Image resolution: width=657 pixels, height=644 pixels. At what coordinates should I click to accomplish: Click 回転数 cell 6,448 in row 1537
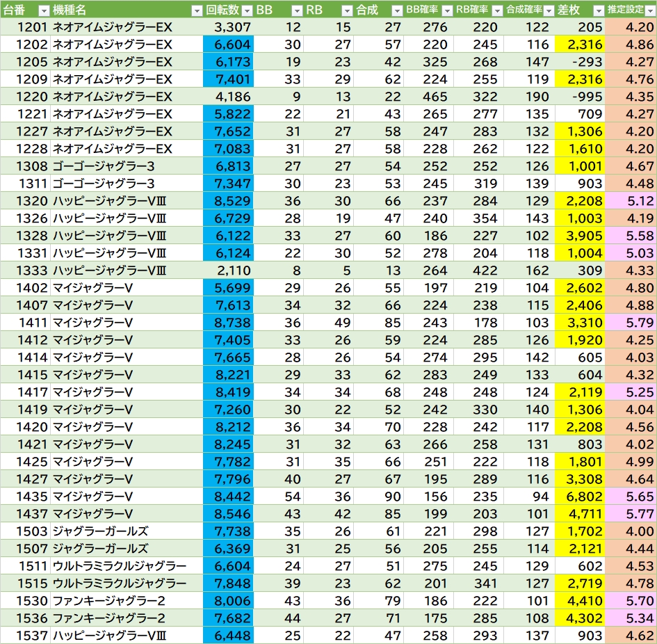pos(228,636)
